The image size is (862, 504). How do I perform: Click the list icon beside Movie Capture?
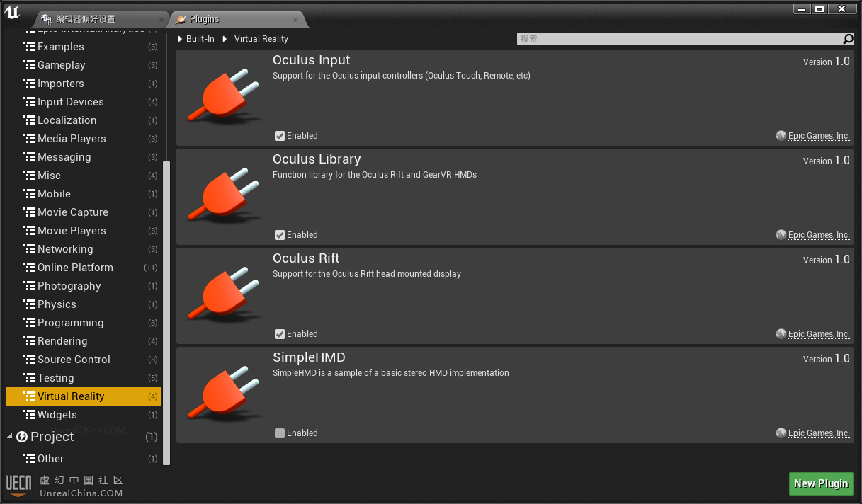29,212
